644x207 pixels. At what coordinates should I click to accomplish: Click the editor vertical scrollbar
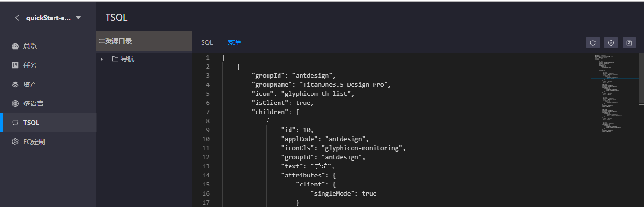[641, 79]
